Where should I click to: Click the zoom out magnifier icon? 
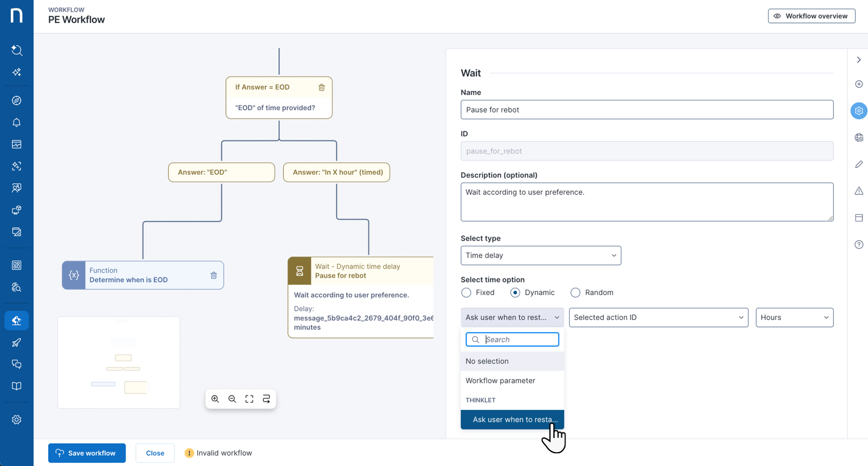click(x=233, y=399)
